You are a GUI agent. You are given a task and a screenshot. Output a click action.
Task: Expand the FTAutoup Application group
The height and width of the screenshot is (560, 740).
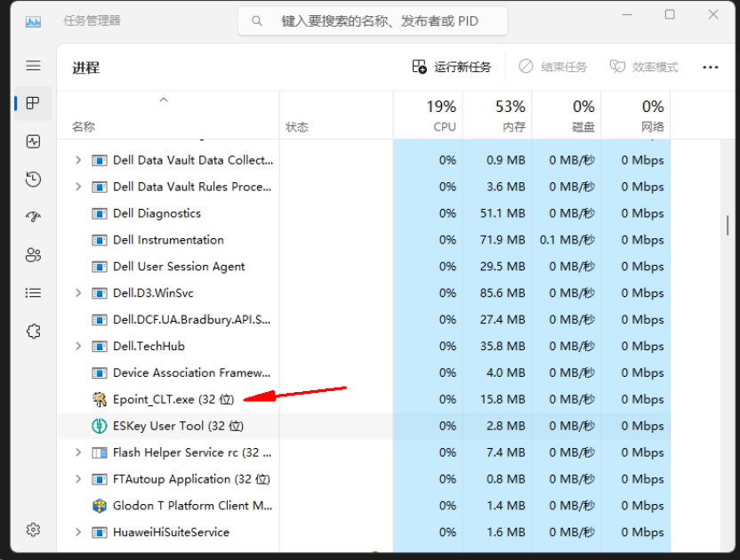(78, 479)
